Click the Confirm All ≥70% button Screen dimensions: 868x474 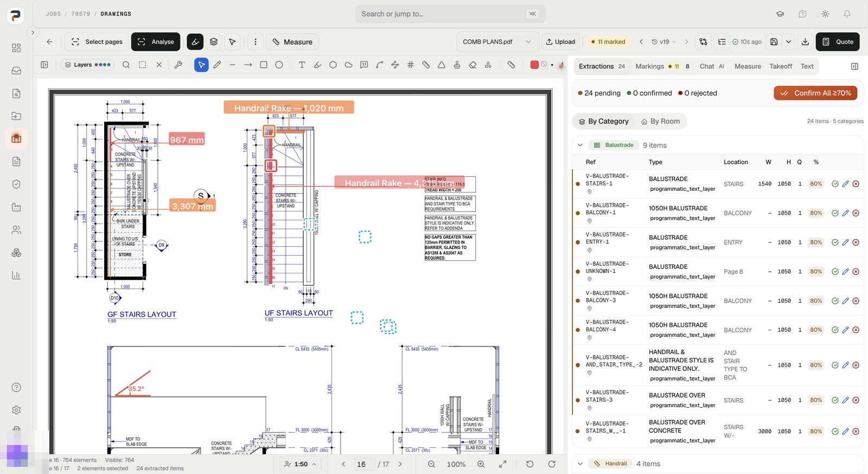pyautogui.click(x=815, y=93)
